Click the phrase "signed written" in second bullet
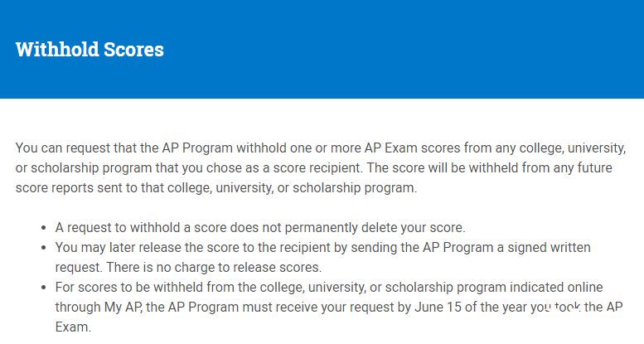The image size is (644, 344). pyautogui.click(x=550, y=247)
